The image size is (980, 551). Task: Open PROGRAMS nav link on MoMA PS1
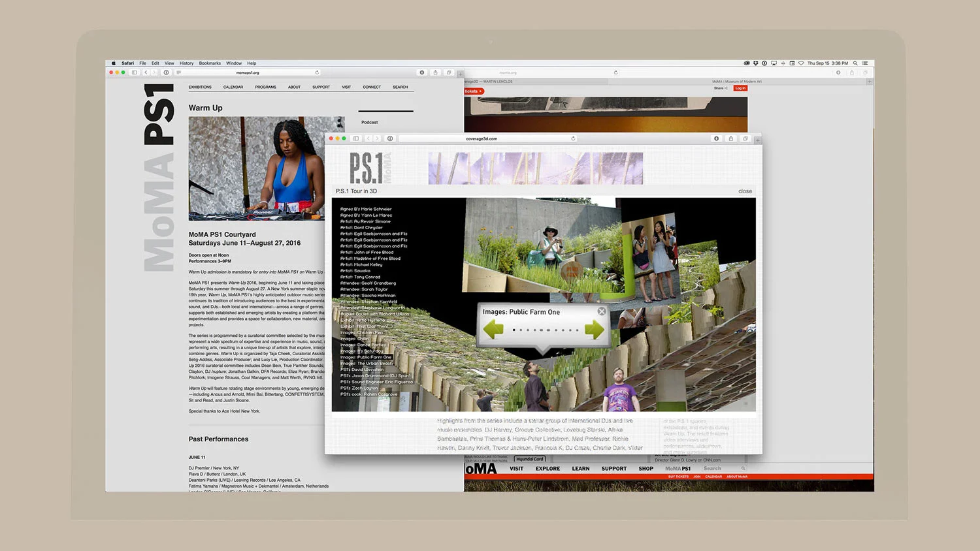click(265, 87)
